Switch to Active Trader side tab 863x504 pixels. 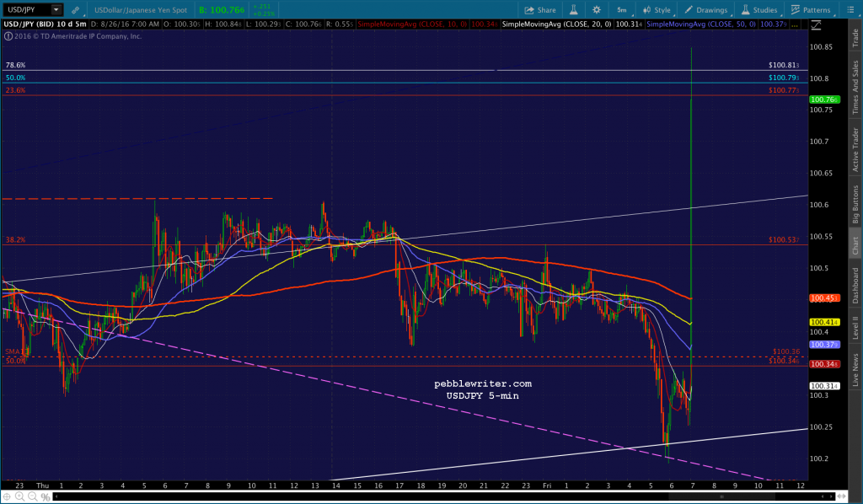[x=855, y=150]
